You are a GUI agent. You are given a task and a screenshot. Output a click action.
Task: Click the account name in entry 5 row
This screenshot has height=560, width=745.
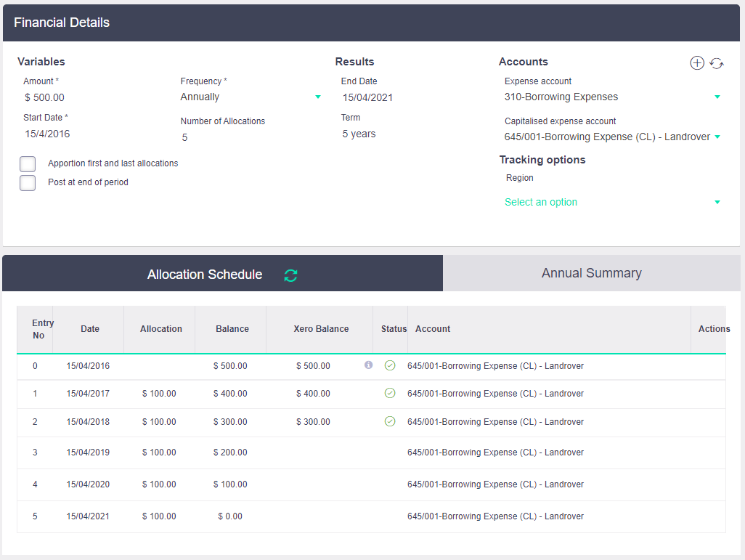pyautogui.click(x=495, y=516)
